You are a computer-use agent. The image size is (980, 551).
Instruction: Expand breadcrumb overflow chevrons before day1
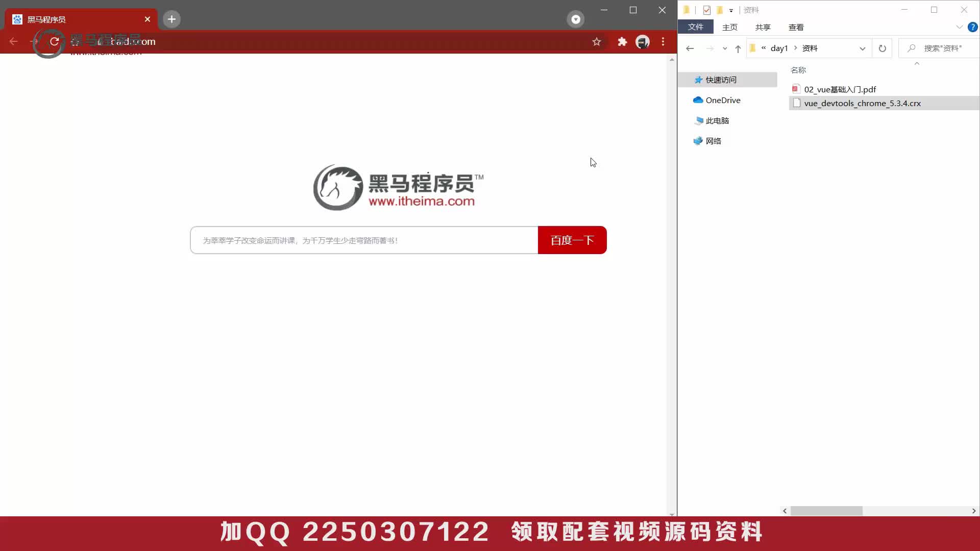coord(764,48)
